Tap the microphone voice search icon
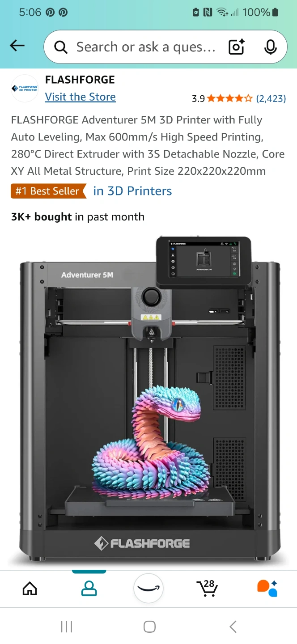The height and width of the screenshot is (644, 297). pyautogui.click(x=270, y=47)
